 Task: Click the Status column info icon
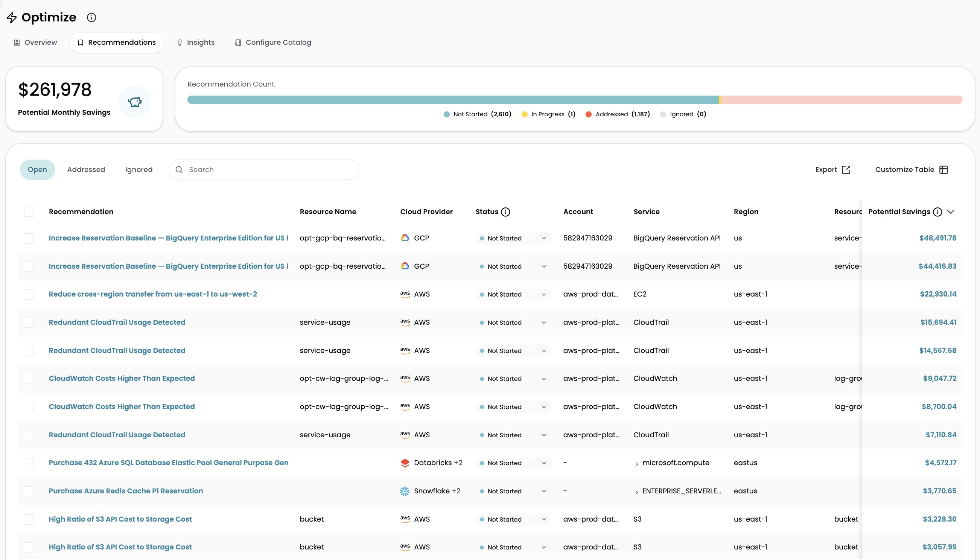point(506,212)
